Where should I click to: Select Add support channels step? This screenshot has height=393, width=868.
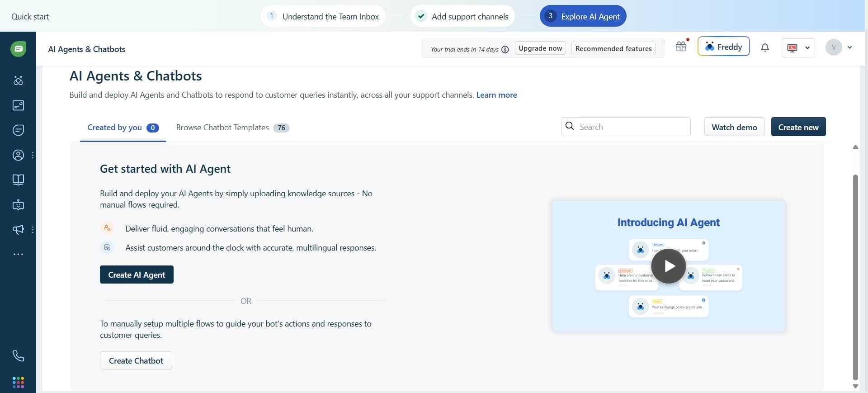pyautogui.click(x=462, y=16)
